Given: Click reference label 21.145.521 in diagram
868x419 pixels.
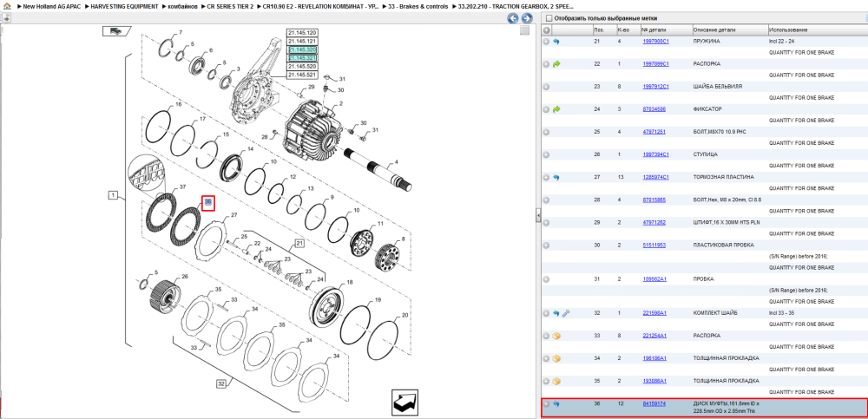Looking at the screenshot, I should [x=302, y=75].
